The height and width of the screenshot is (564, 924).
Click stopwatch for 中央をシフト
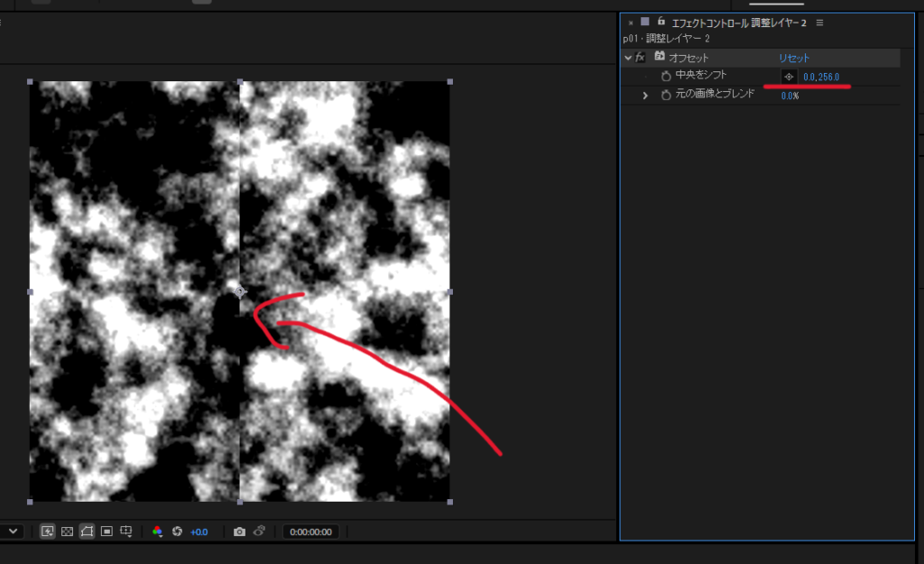pos(666,77)
